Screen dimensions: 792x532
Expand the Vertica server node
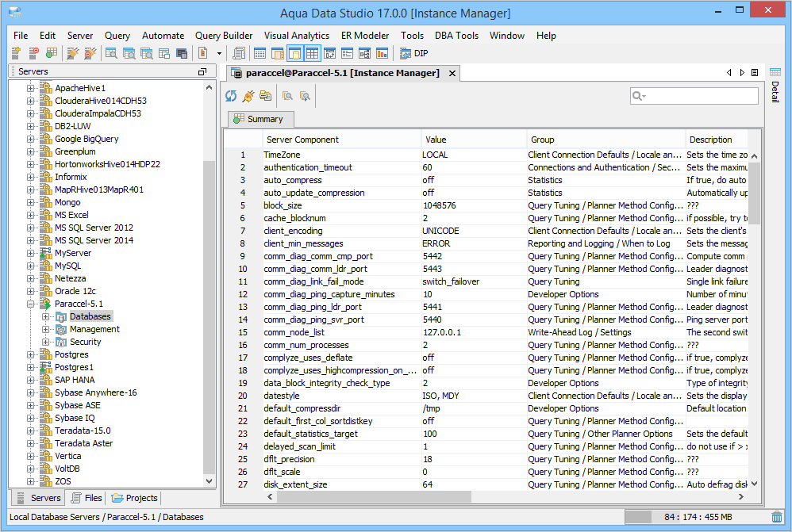(x=30, y=457)
